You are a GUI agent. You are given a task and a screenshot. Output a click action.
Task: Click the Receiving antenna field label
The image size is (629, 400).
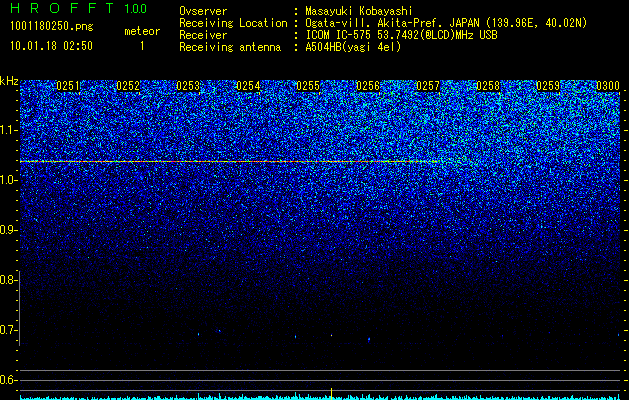(x=230, y=47)
